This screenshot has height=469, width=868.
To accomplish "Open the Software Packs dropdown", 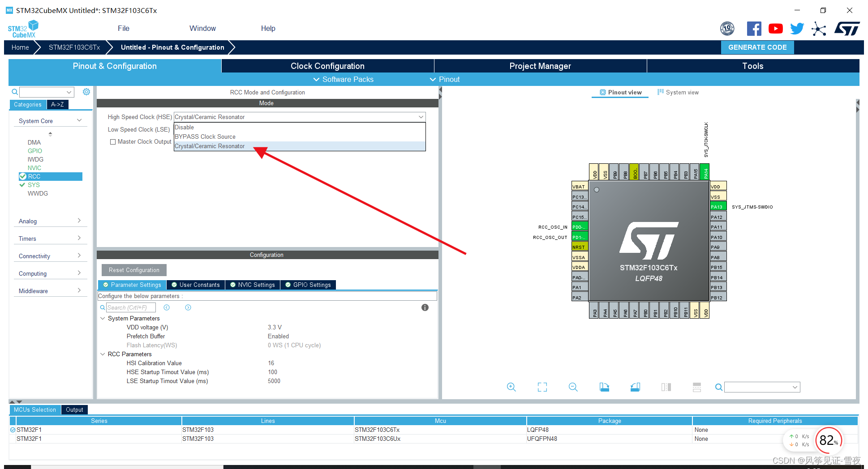I will tap(344, 79).
